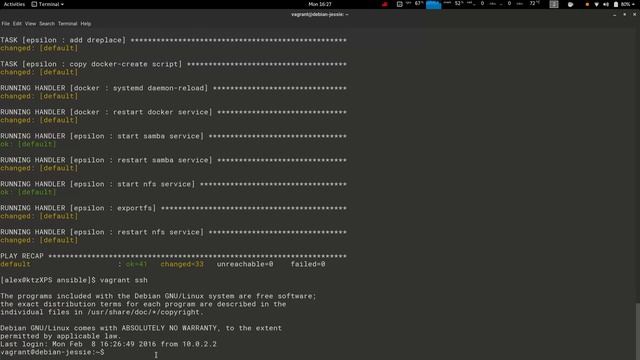This screenshot has height=360, width=640.
Task: Click the round white chat tray icon
Action: click(570, 4)
